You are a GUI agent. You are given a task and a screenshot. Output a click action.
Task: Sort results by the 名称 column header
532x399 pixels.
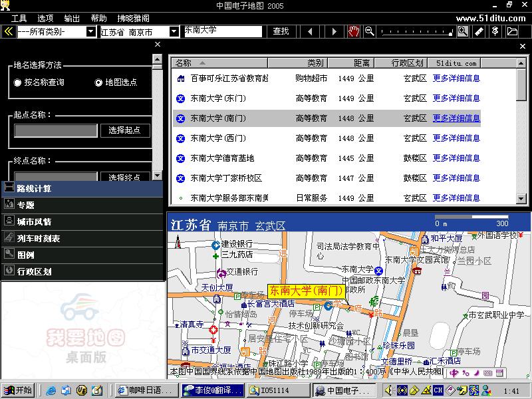click(220, 63)
